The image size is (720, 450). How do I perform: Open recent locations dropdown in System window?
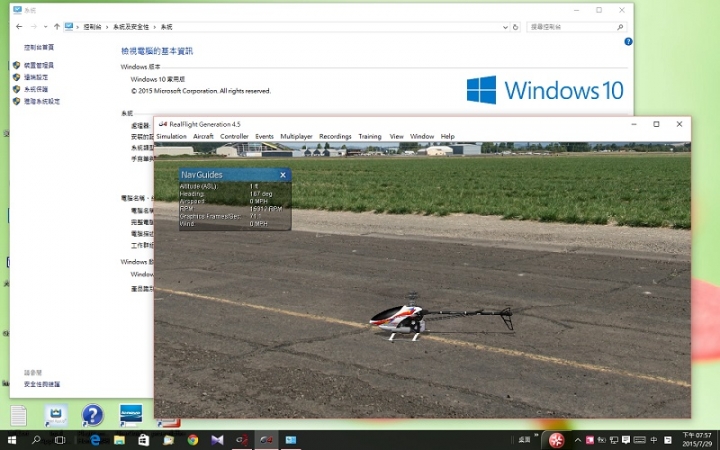pos(45,27)
